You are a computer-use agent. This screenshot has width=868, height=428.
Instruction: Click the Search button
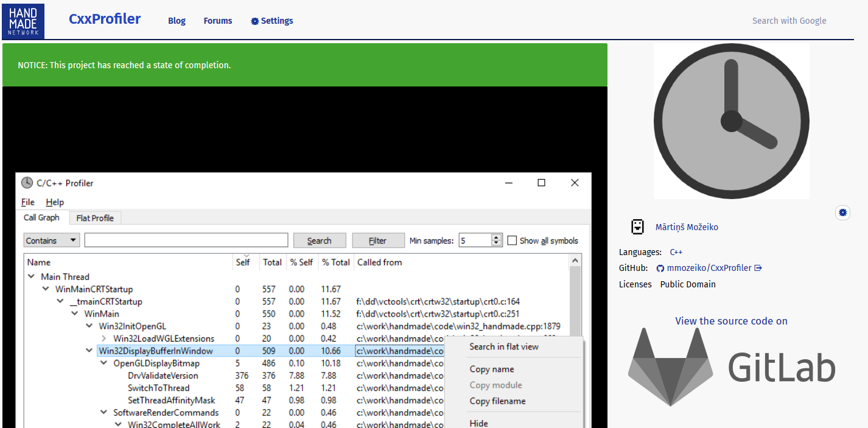coord(320,240)
